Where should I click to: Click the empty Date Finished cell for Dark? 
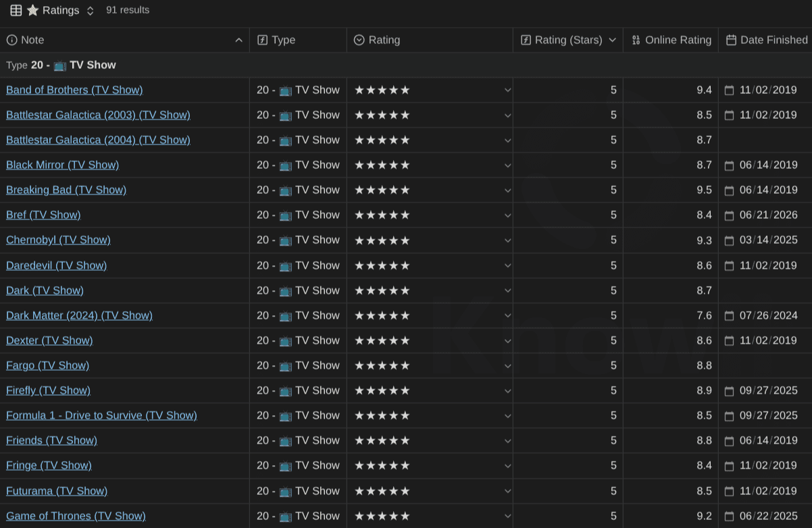click(x=765, y=290)
